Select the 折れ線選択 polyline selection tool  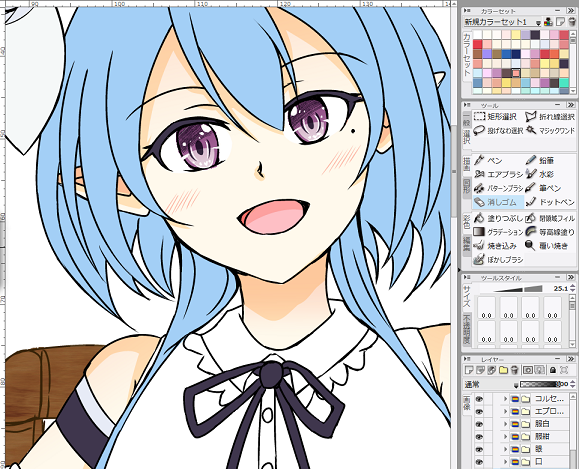(550, 117)
